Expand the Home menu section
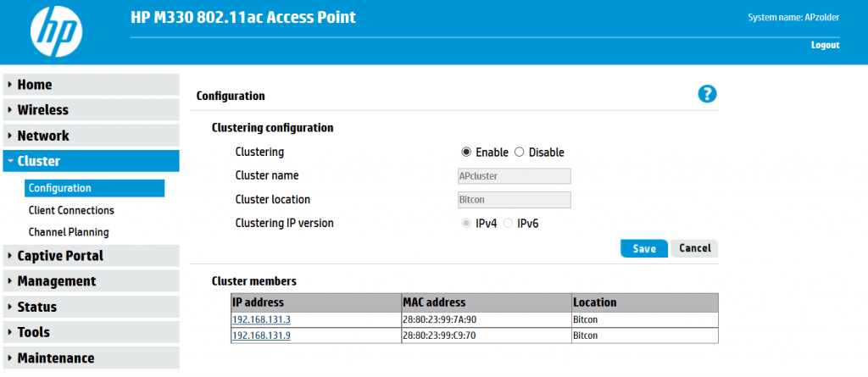868x377 pixels. pos(91,85)
